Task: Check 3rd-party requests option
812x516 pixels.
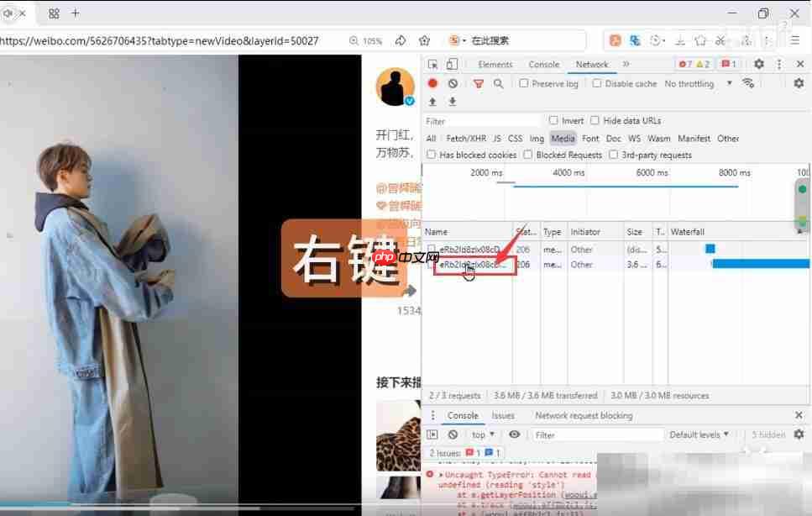Action: 614,155
